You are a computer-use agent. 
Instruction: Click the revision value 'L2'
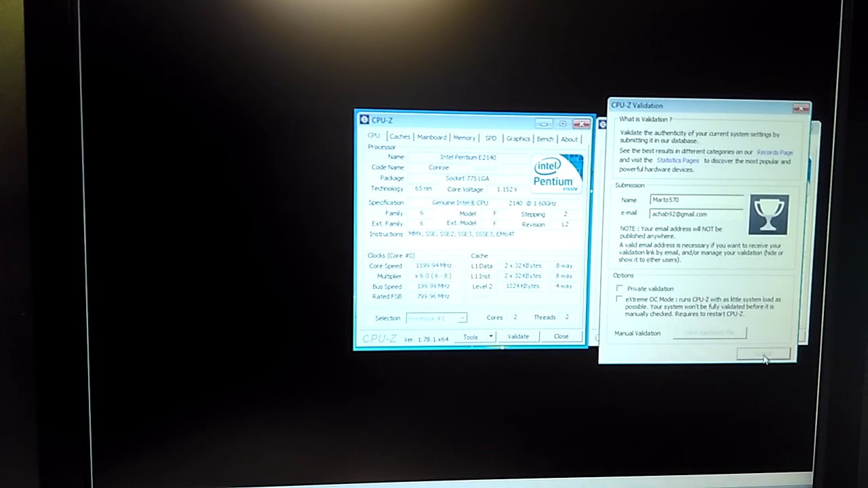(565, 224)
